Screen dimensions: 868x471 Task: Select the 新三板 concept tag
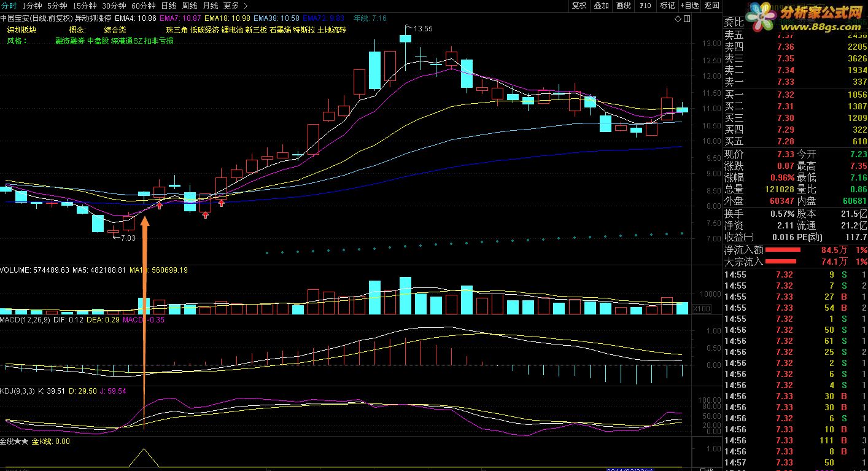coord(256,29)
